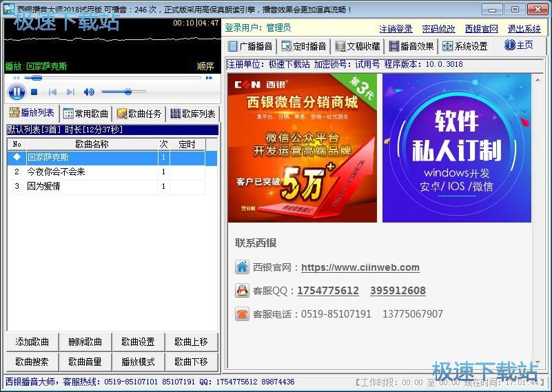Screen dimensions: 552x392
Task: Open the 软件私人订制 ad banner
Action: click(x=457, y=148)
